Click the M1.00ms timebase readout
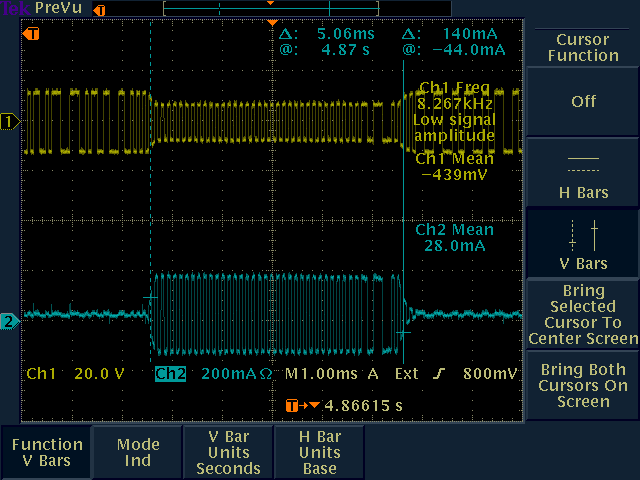Image resolution: width=640 pixels, height=480 pixels. click(x=321, y=373)
